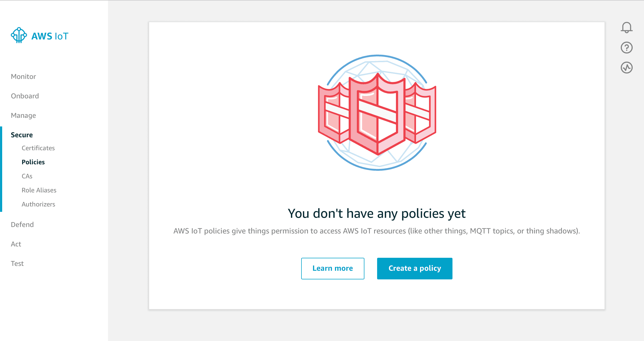Expand the Onboard sidebar section

(x=25, y=96)
